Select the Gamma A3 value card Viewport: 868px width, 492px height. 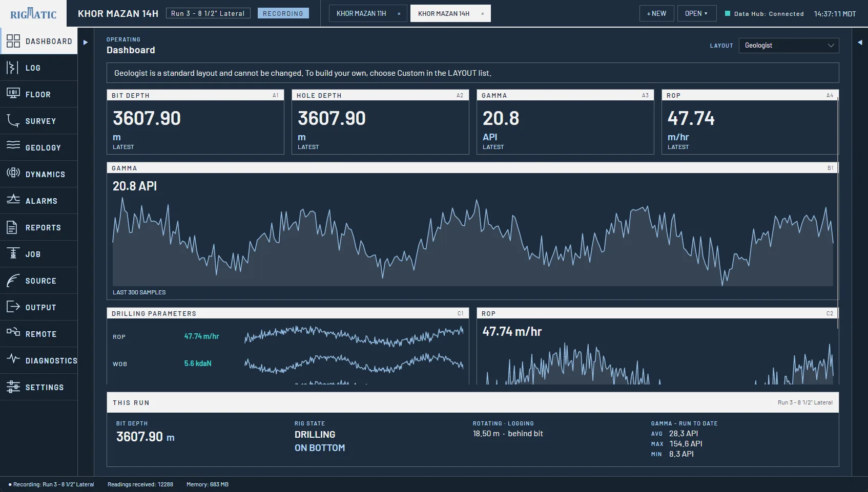(565, 122)
